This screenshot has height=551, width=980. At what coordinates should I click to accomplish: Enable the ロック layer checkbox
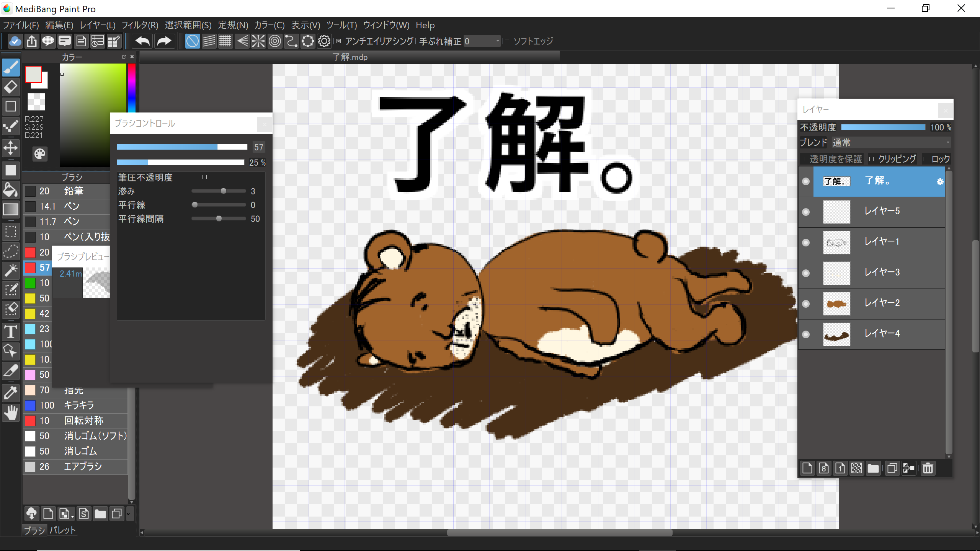[x=925, y=159]
